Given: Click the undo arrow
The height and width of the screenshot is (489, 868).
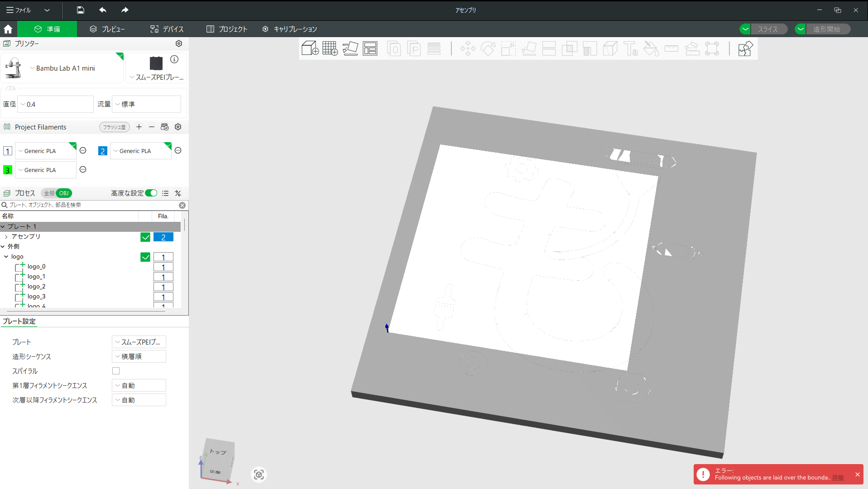Looking at the screenshot, I should [103, 10].
